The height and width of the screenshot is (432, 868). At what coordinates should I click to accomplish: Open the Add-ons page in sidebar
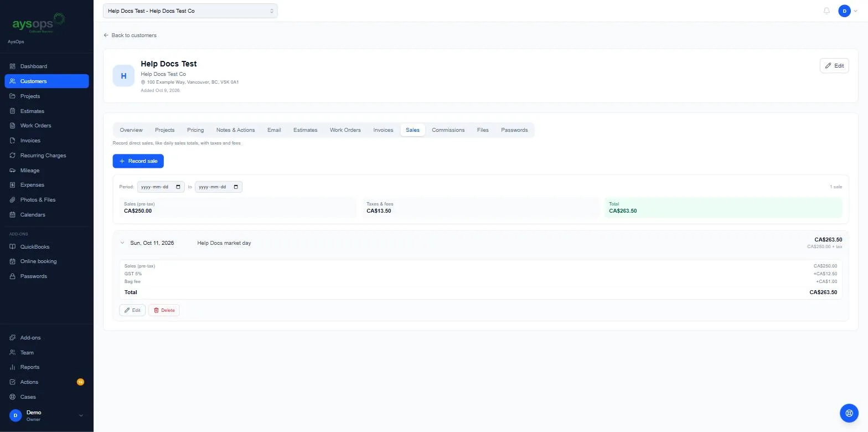(46, 338)
